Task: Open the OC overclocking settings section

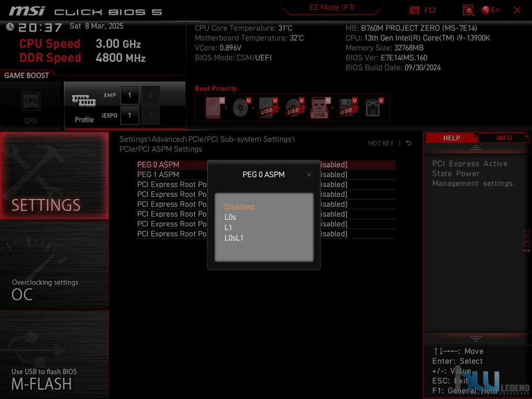Action: point(55,265)
